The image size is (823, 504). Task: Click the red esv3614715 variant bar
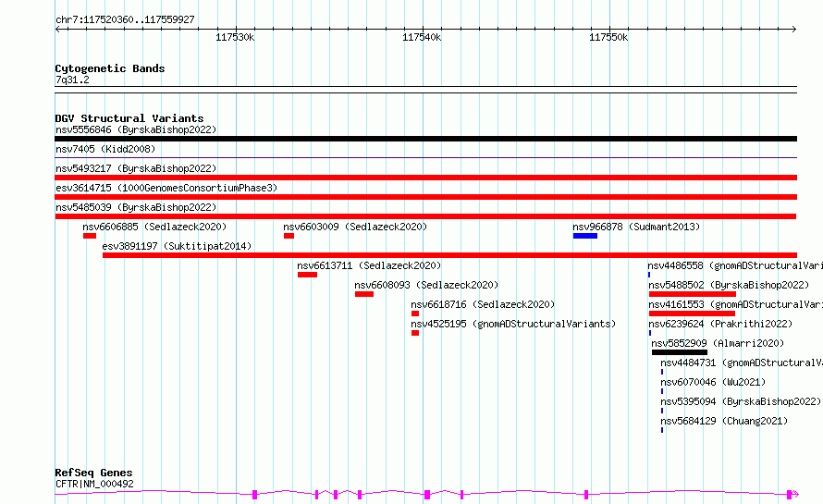(x=425, y=197)
